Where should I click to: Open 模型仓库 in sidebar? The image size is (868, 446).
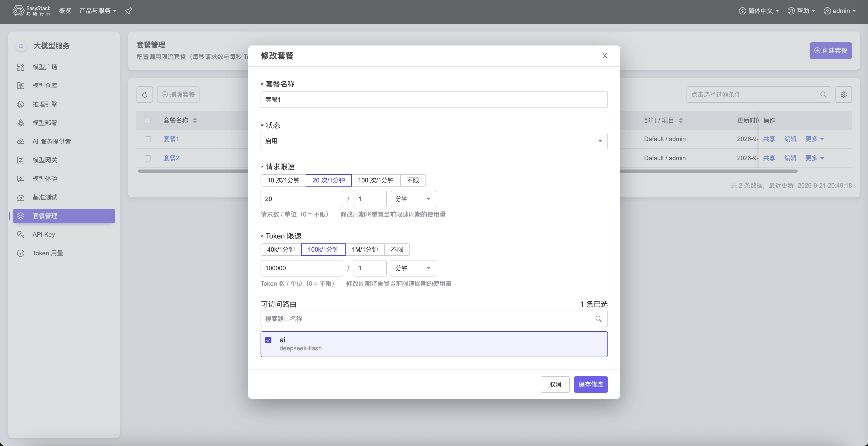(64, 86)
